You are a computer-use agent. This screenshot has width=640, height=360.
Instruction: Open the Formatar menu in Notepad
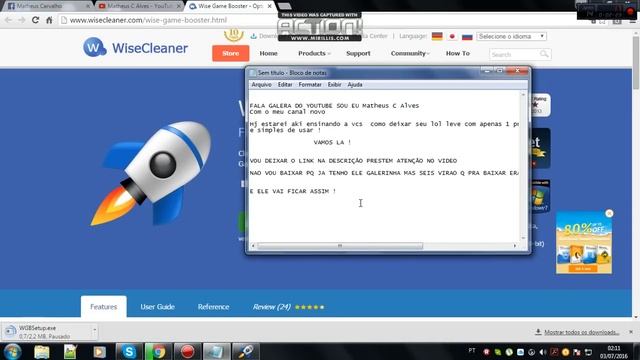(310, 84)
